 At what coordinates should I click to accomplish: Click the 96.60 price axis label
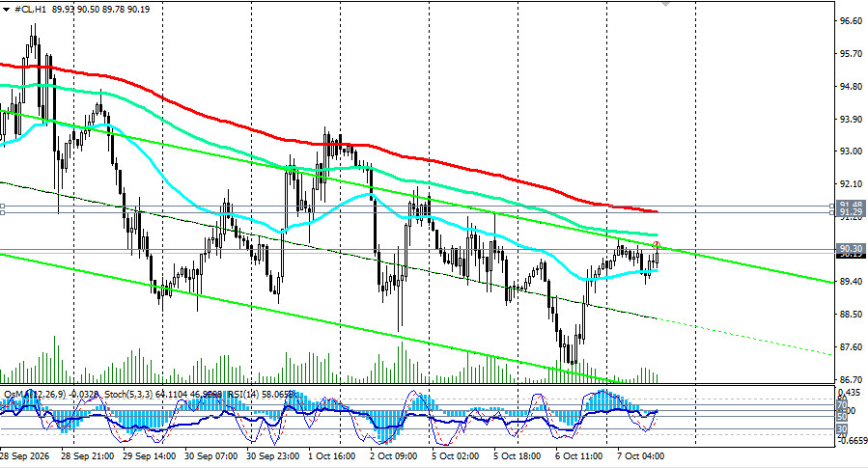click(851, 21)
